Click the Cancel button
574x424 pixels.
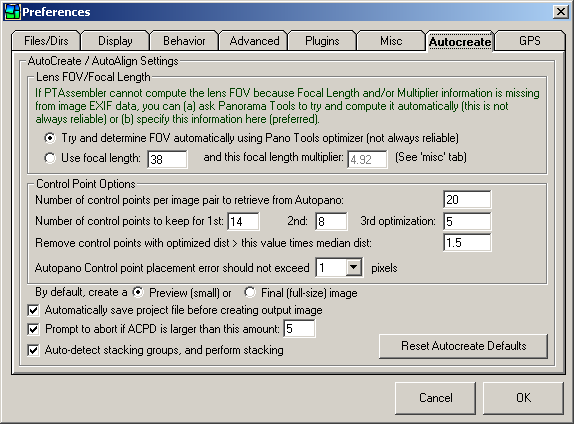coord(435,398)
